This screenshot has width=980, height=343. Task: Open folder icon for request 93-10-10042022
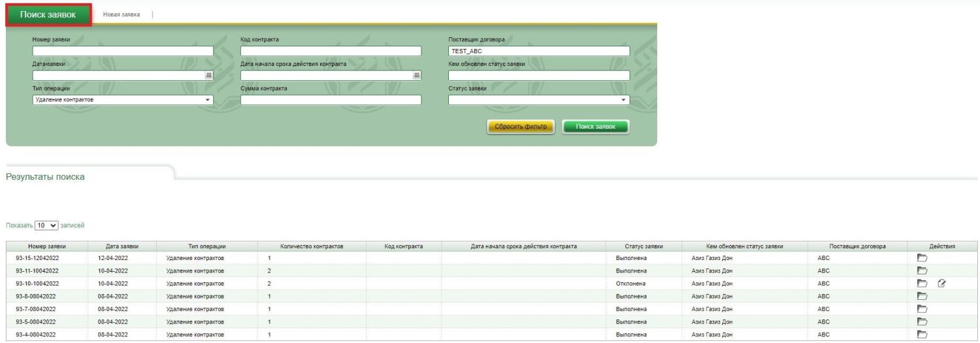pyautogui.click(x=923, y=284)
